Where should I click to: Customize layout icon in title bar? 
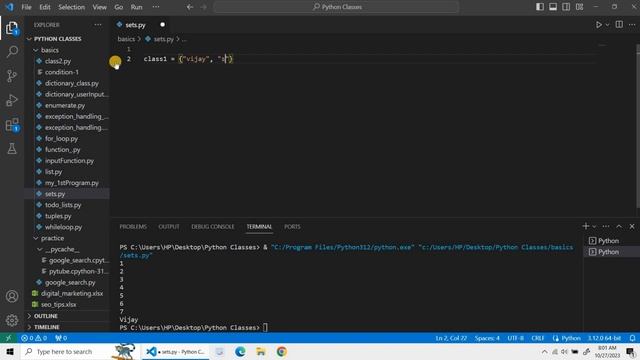pyautogui.click(x=579, y=7)
